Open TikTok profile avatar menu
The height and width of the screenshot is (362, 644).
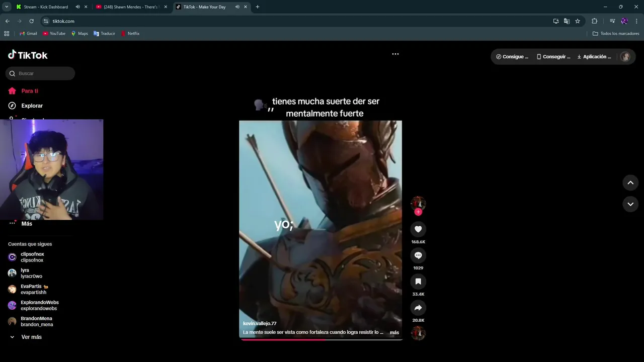pyautogui.click(x=625, y=57)
